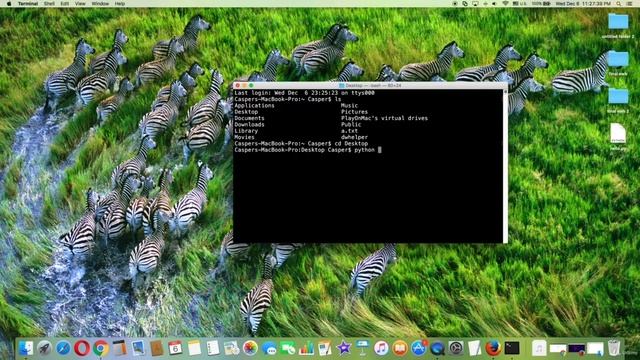The width and height of the screenshot is (640, 360).
Task: Click the AirPlay display icon in menu bar
Action: pyautogui.click(x=475, y=3)
